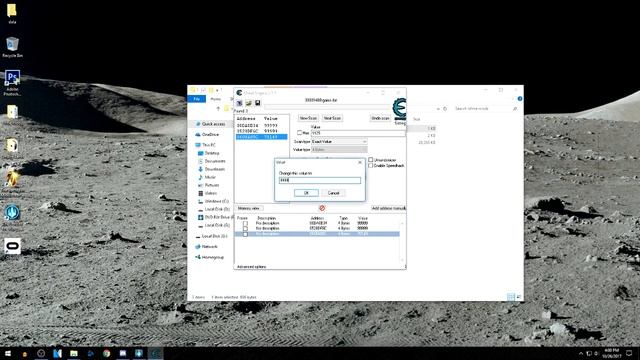The width and height of the screenshot is (640, 360).
Task: Click the save floppy disk icon in Cheat Engine
Action: pyautogui.click(x=258, y=103)
